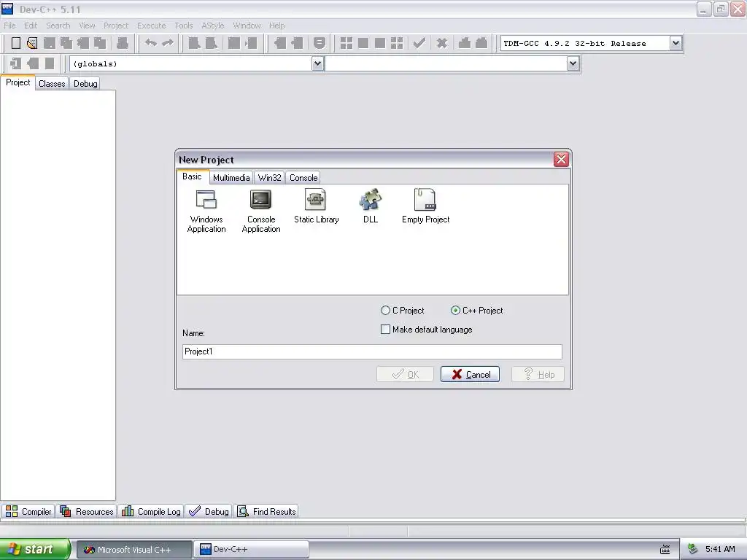
Task: Open the Project menu
Action: coord(116,26)
